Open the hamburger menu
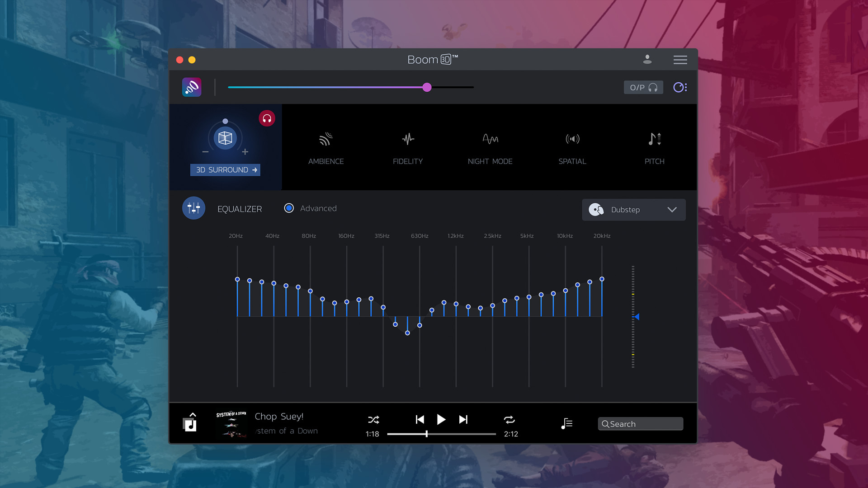This screenshot has width=868, height=488. pos(680,60)
